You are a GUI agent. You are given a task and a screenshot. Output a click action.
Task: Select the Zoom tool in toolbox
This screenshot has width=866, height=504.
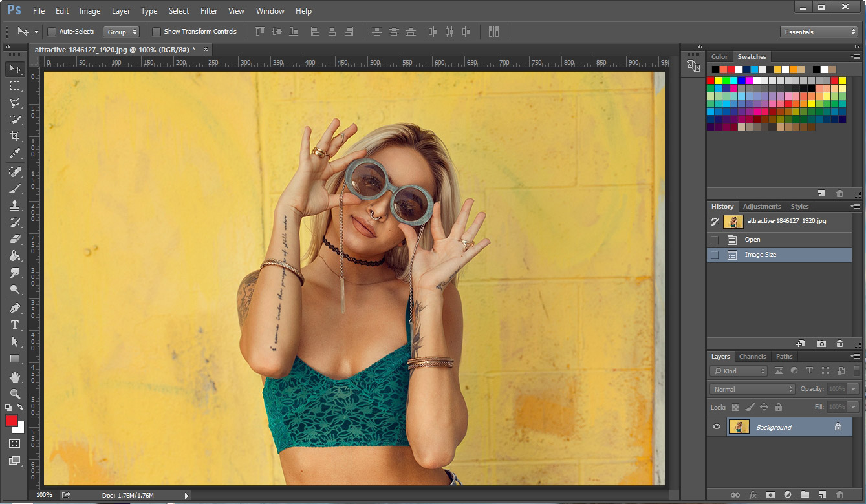point(15,394)
